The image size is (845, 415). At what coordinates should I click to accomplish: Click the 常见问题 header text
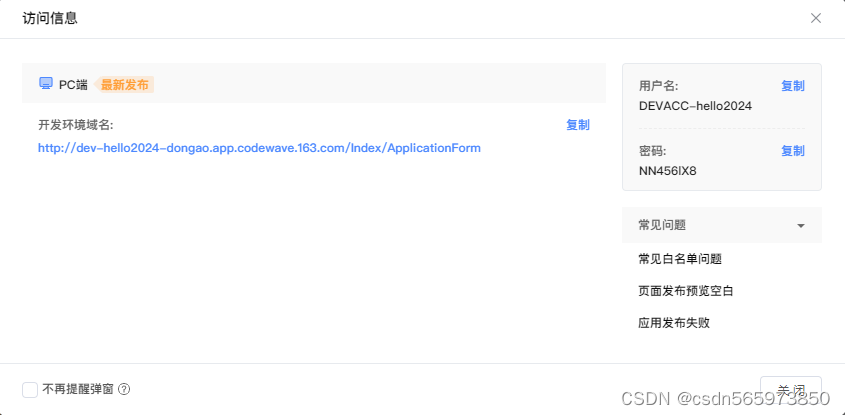[x=662, y=225]
